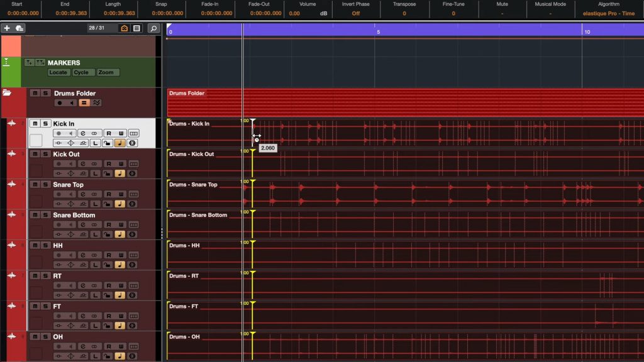Toggle Read automation on the Kick In track
644x362 pixels.
point(109,133)
